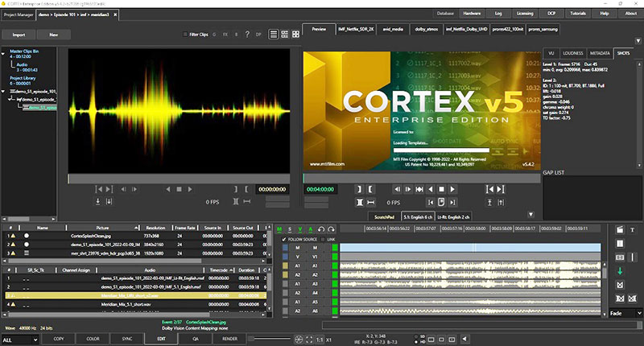
Task: Go to next edit in record viewer
Action: pyautogui.click(x=500, y=189)
